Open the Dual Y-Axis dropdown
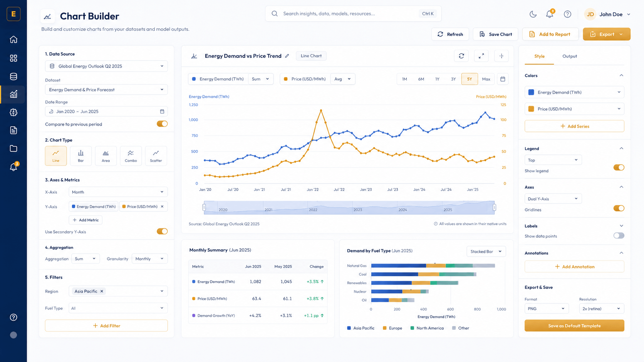Screen dimensions: 644x362 (x=553, y=199)
